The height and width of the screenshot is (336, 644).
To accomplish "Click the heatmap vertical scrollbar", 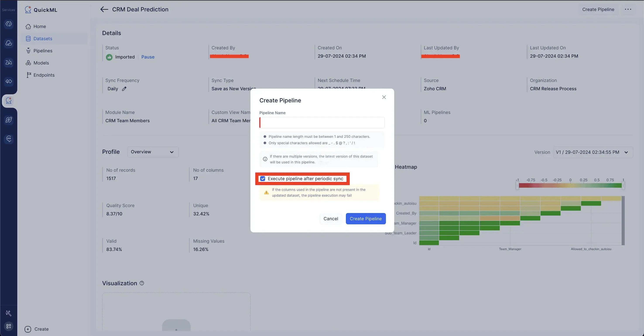I will pos(623,221).
